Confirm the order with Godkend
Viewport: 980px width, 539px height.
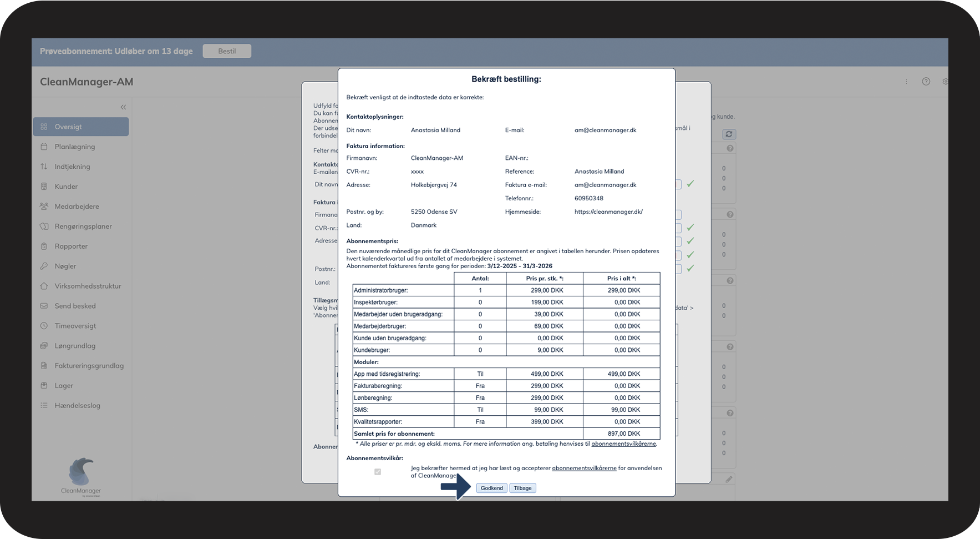point(491,488)
